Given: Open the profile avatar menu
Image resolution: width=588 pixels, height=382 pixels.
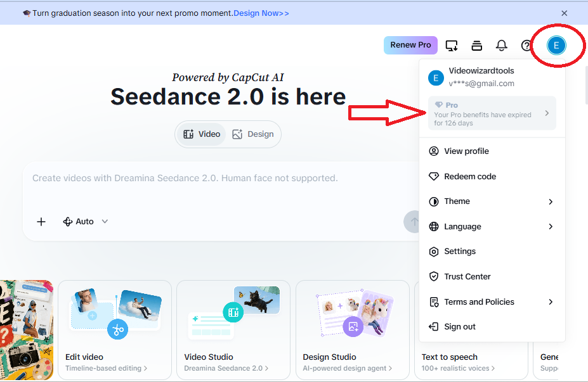Looking at the screenshot, I should coord(556,46).
